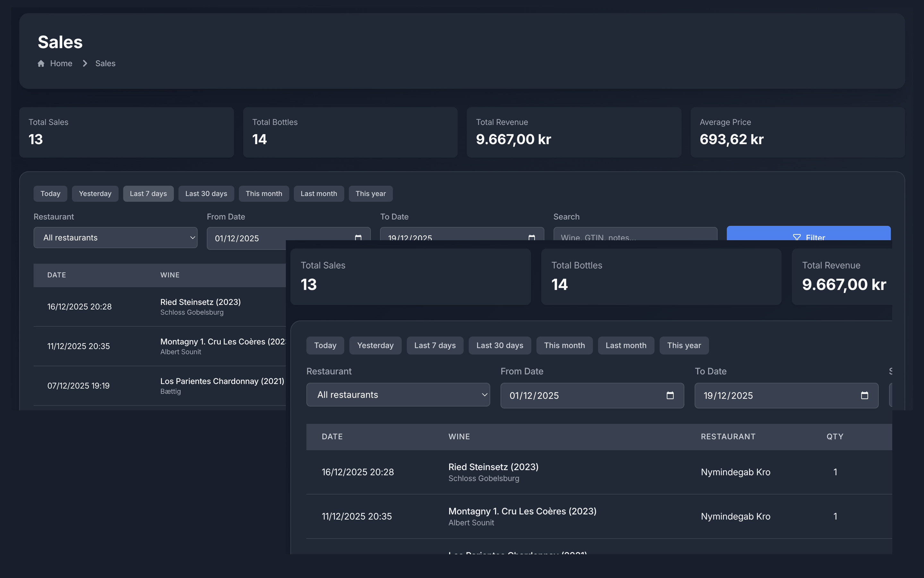This screenshot has width=924, height=578.
Task: Click 'Albert Sounit' producer in zoomed inset
Action: [471, 522]
